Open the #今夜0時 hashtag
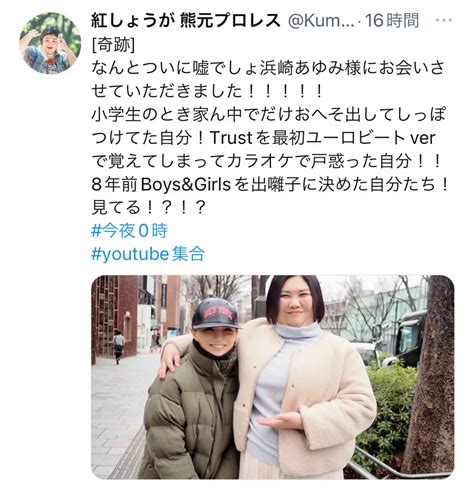 coord(129,231)
